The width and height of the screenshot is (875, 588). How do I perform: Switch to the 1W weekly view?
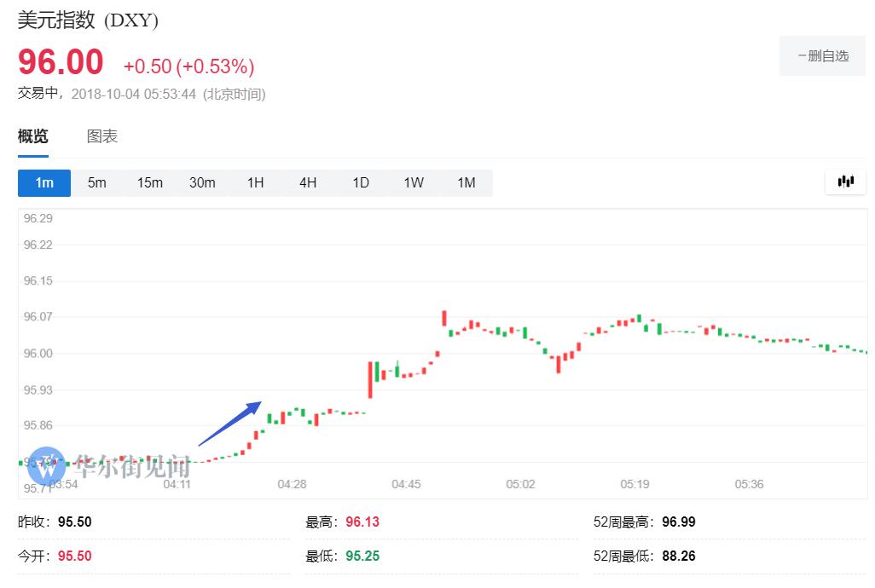[414, 182]
